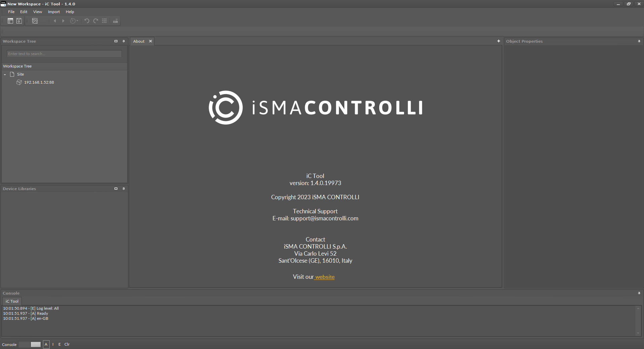
Task: Pin the Workspace Tree panel
Action: tap(123, 41)
